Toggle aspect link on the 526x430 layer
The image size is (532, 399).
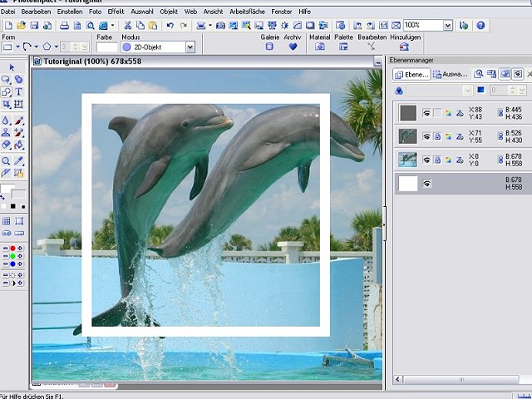[x=500, y=136]
